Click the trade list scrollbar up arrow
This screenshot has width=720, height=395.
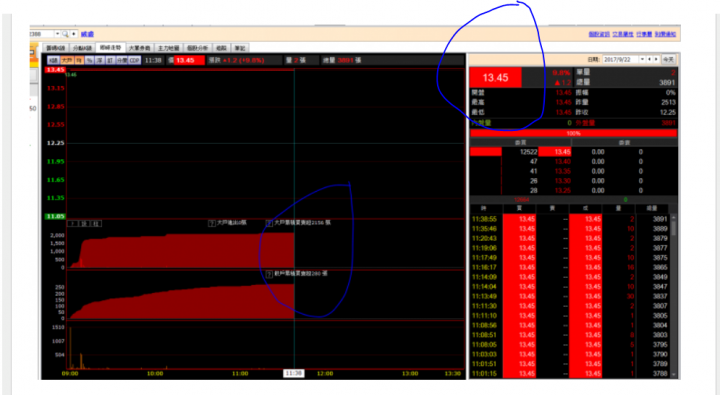(674, 218)
